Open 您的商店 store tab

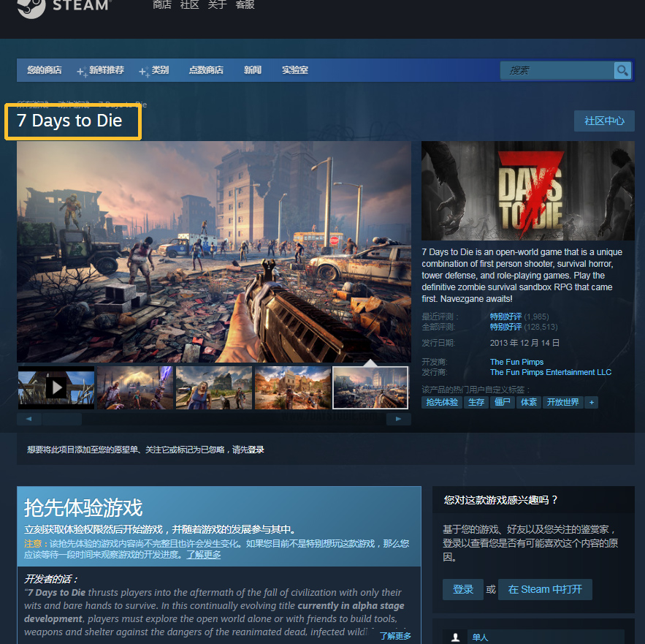[45, 70]
